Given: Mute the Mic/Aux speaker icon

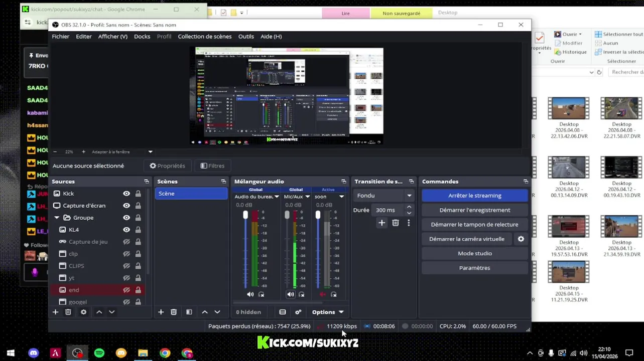Looking at the screenshot, I should pos(290,294).
